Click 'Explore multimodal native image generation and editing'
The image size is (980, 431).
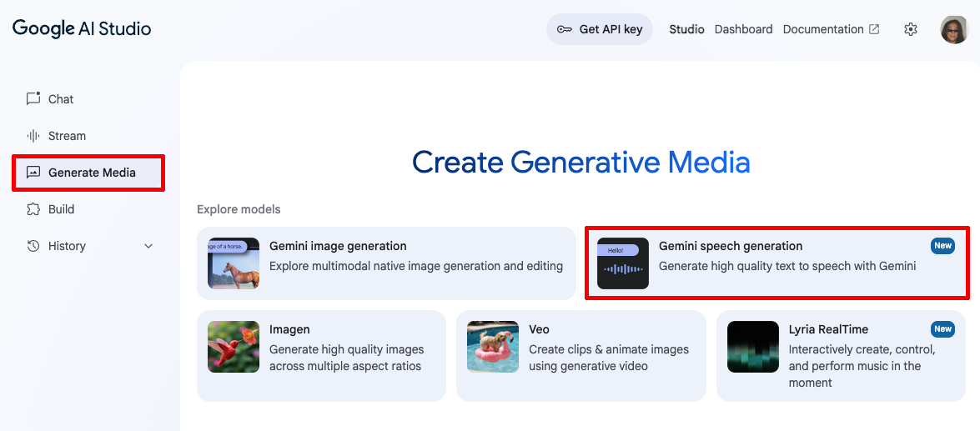[416, 266]
